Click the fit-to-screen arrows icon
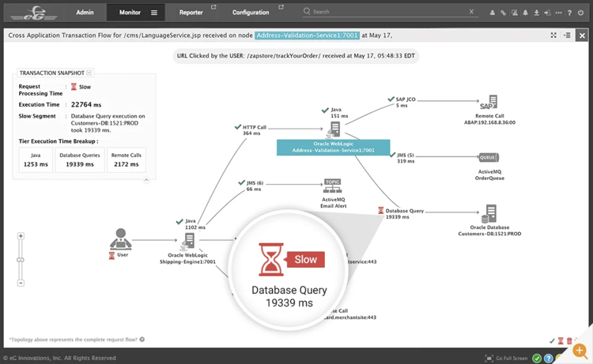Screen dimensions: 593x364 [x=553, y=35]
